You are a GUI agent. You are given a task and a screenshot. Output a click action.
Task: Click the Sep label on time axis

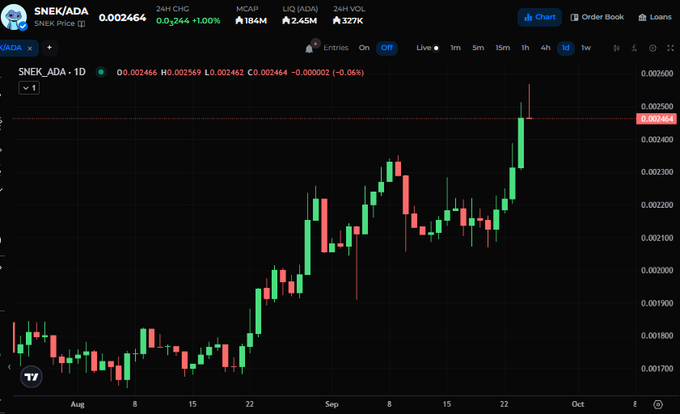pos(332,404)
